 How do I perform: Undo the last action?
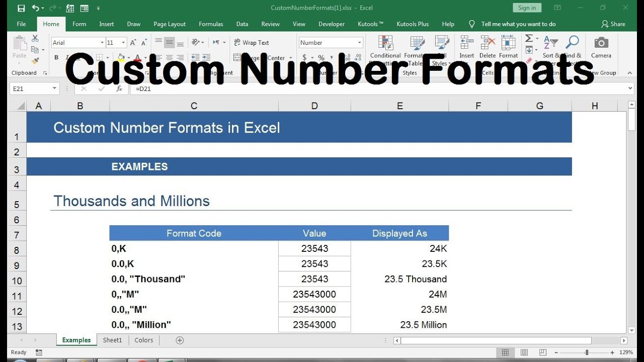pos(35,8)
